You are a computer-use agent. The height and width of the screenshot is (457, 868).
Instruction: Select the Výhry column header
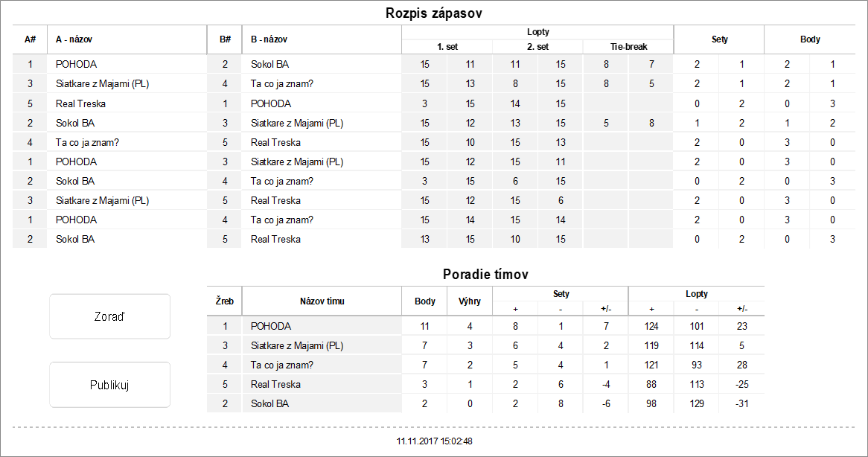[470, 301]
